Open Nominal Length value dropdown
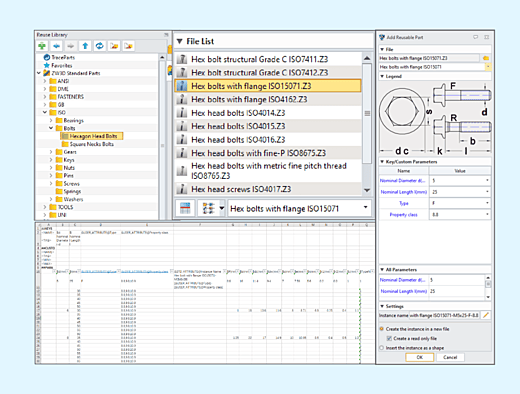The height and width of the screenshot is (394, 520). click(x=487, y=192)
